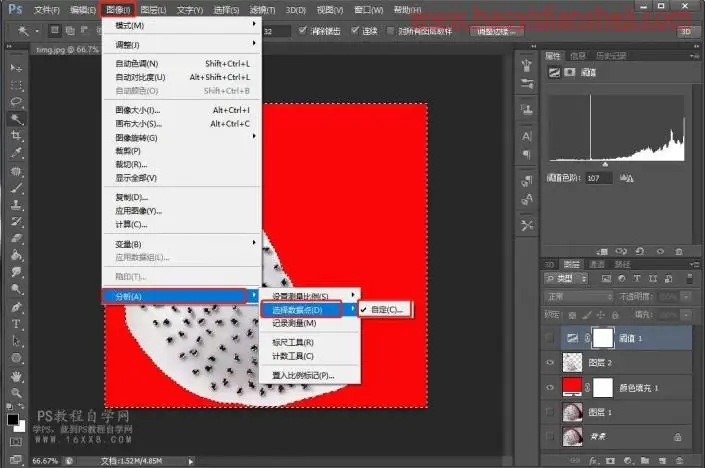
Task: Open 文件(F) menu
Action: [47, 9]
